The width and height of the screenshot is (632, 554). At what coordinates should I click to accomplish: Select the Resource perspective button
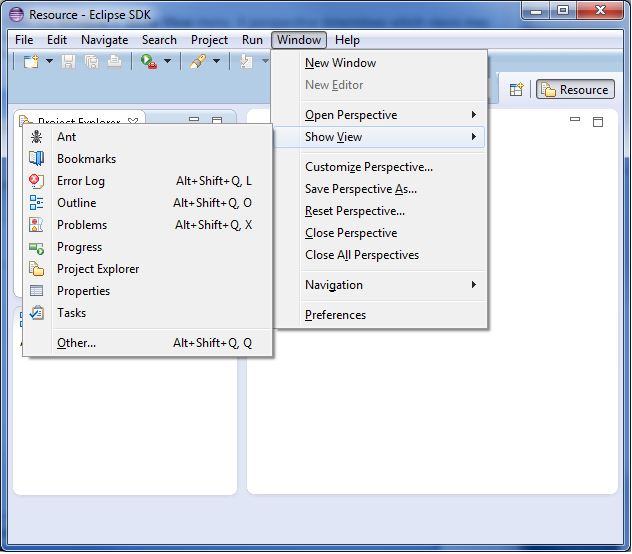tap(575, 89)
